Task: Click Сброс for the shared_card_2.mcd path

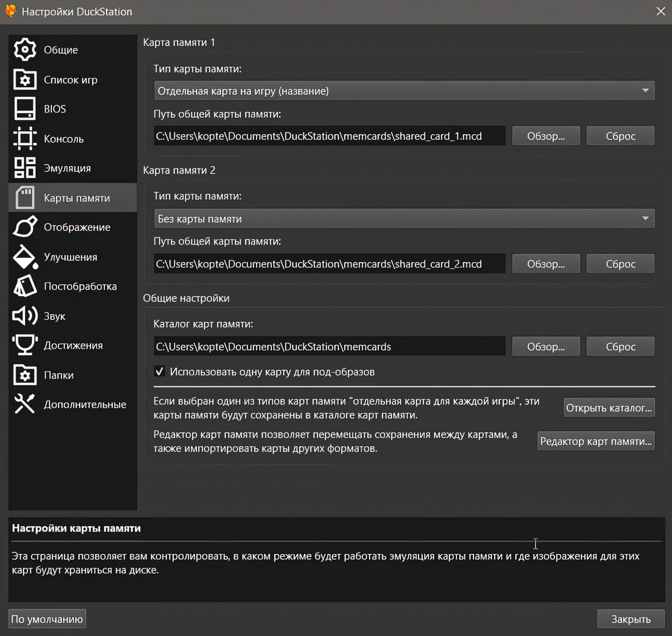Action: pos(620,264)
